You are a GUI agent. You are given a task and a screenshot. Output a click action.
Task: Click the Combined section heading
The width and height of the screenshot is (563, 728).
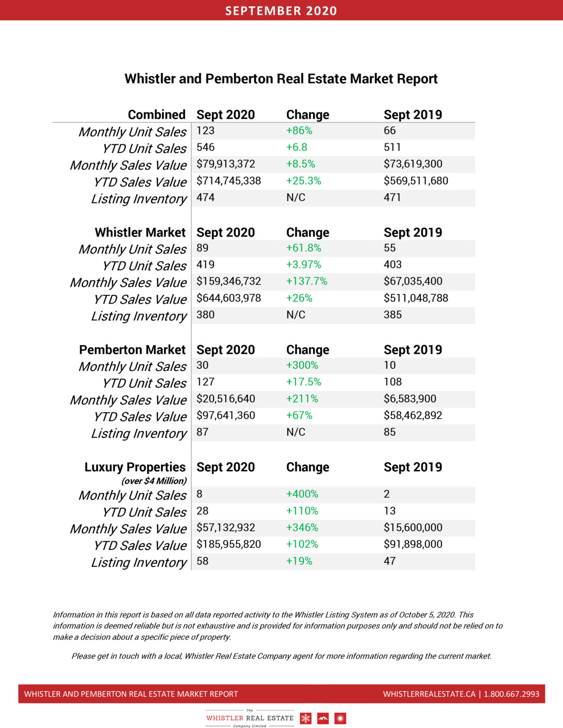pyautogui.click(x=156, y=115)
